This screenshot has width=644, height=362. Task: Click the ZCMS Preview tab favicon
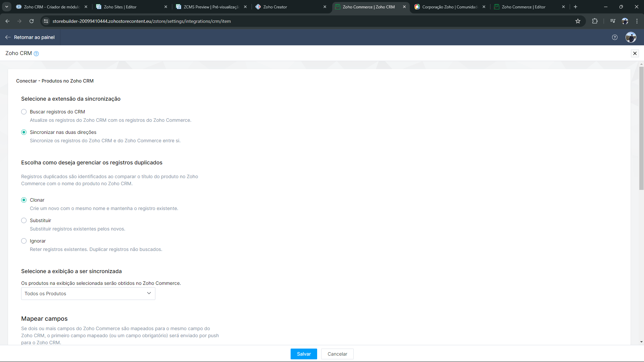click(x=179, y=7)
